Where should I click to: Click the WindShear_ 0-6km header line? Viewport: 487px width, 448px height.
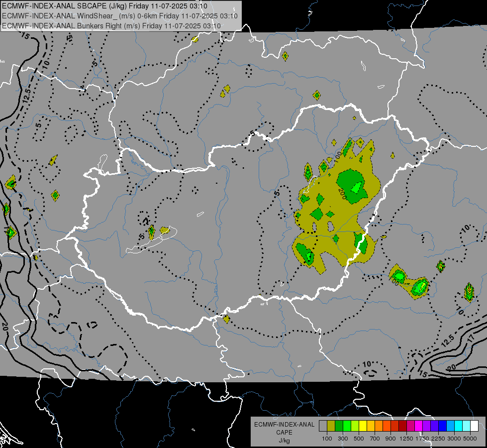tap(120, 16)
